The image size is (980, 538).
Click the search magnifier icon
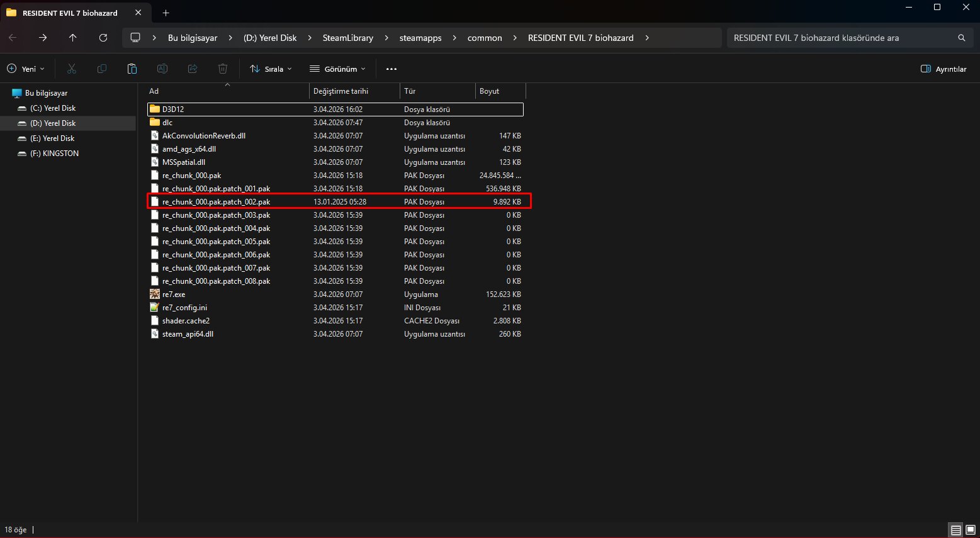961,38
